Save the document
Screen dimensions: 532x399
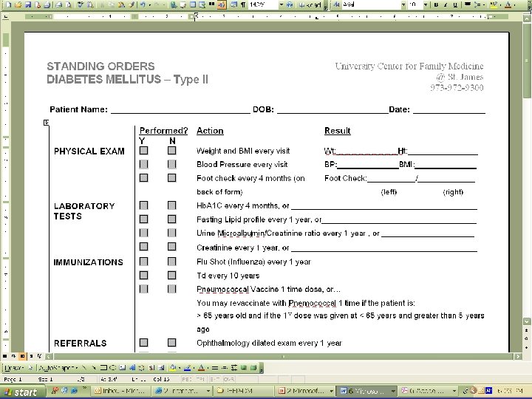pos(28,4)
